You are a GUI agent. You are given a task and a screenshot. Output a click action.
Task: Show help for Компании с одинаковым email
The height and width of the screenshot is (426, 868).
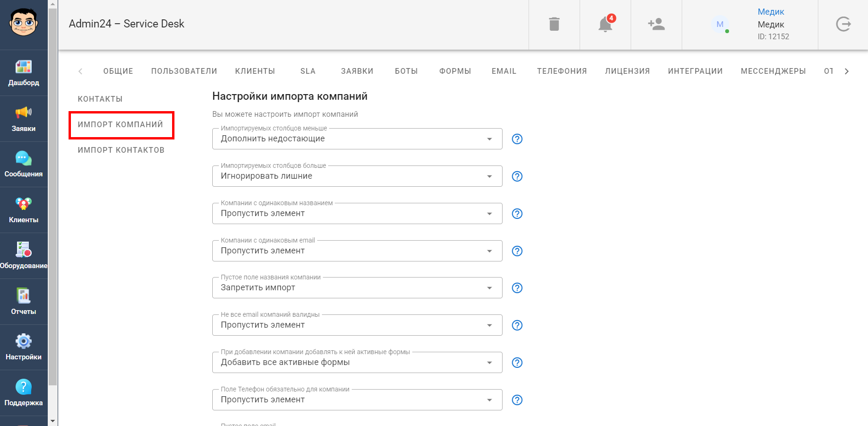pos(517,251)
